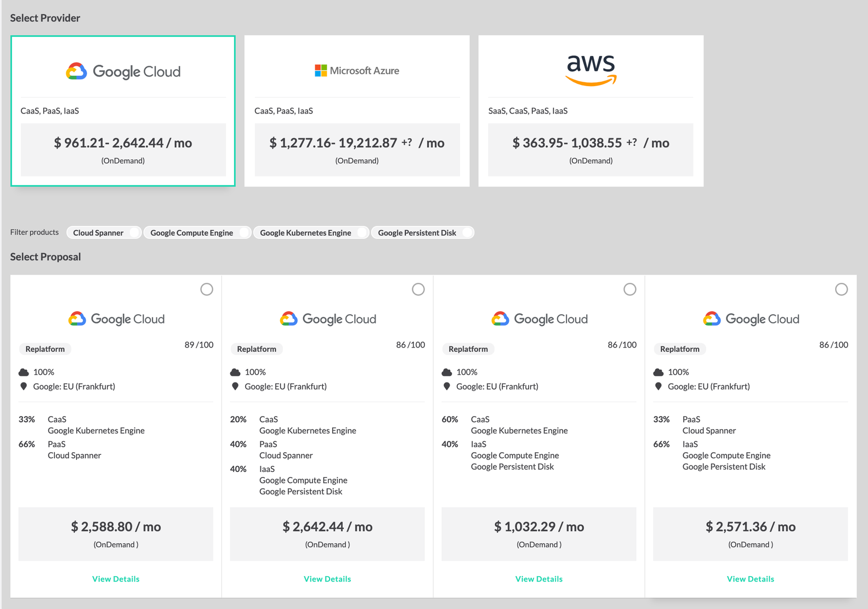The width and height of the screenshot is (868, 609).
Task: Click 'SaaS, CaaS, PaaS, IaaS' under AWS
Action: pos(528,111)
